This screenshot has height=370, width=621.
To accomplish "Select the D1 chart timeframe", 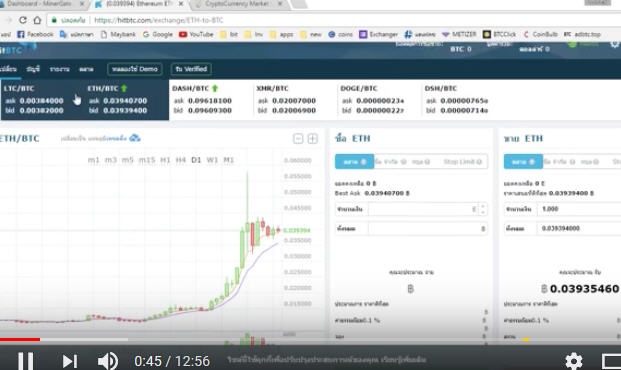I will point(196,160).
